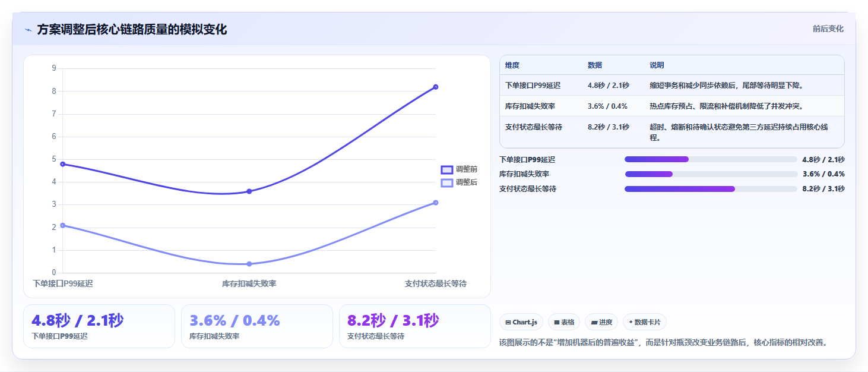Click the 调整后 data point at 下单接口P99延迟
868x372 pixels.
coord(63,225)
